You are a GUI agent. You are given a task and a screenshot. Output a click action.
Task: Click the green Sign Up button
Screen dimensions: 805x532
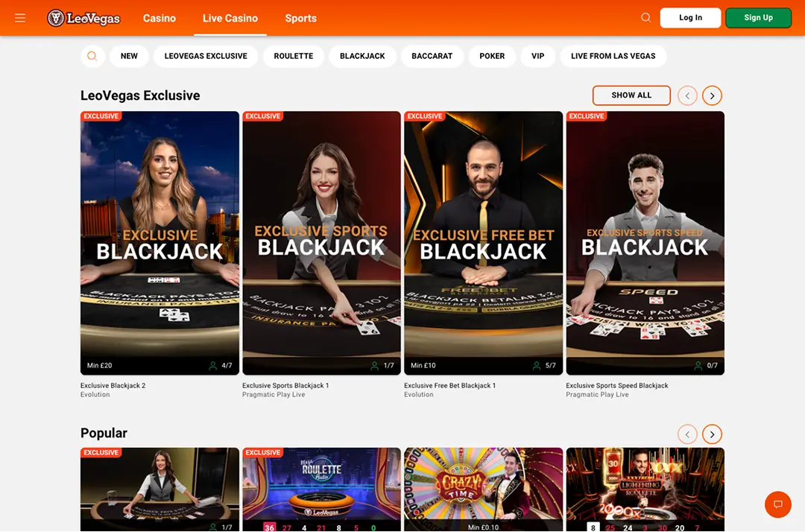click(x=758, y=18)
